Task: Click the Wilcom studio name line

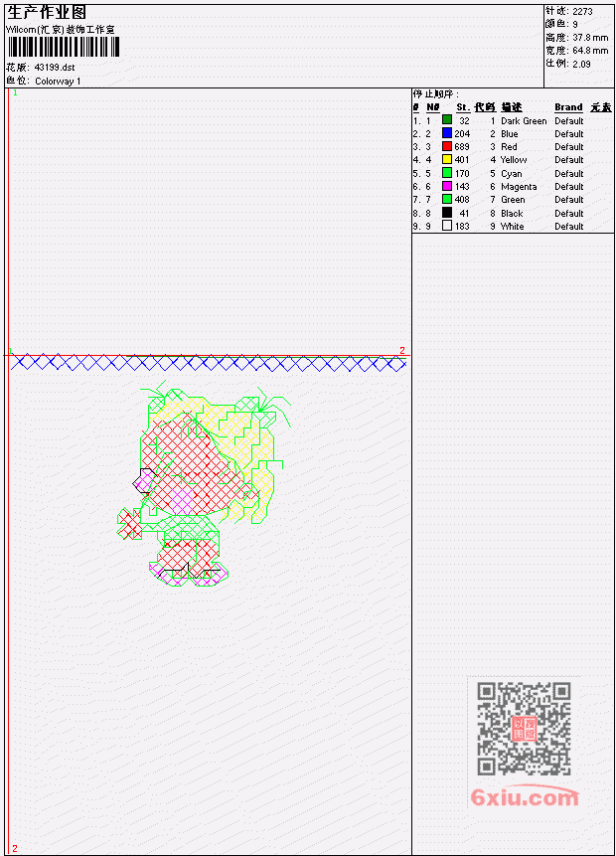Action: pyautogui.click(x=61, y=30)
